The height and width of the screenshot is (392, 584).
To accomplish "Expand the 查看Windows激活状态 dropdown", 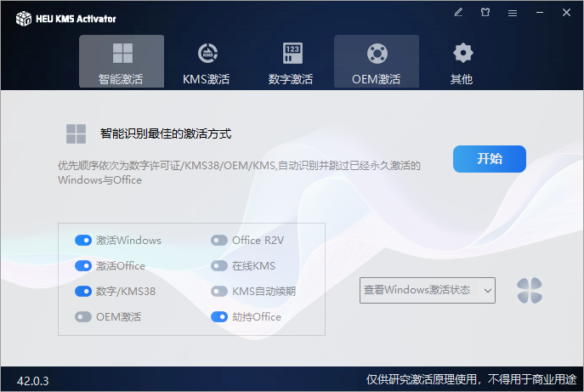I will 427,290.
